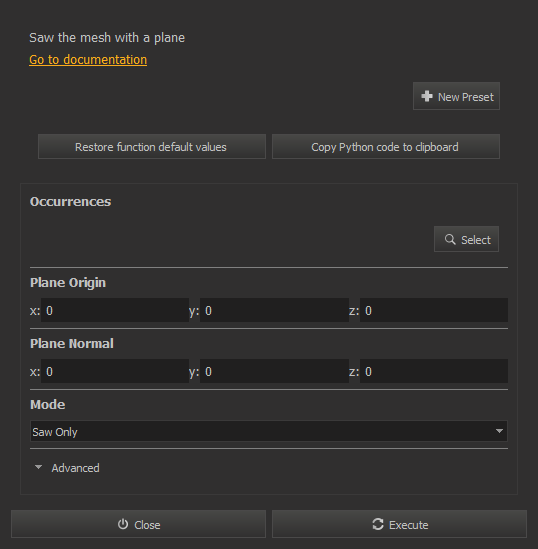
Task: Click the power icon on Close
Action: click(x=123, y=524)
